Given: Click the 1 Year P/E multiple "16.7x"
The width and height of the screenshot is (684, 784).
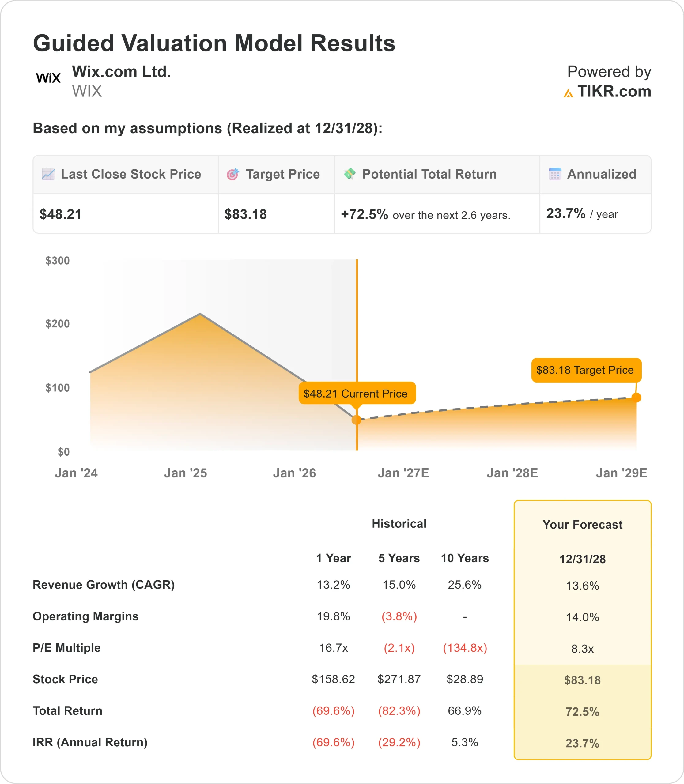Looking at the screenshot, I should point(334,648).
